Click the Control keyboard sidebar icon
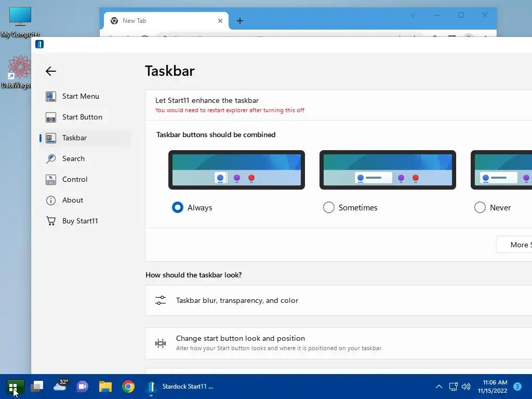Image resolution: width=532 pixels, height=399 pixels. (x=51, y=179)
